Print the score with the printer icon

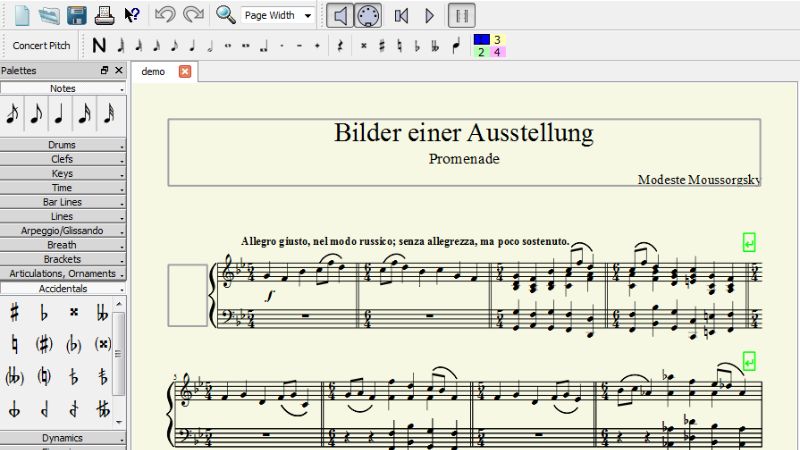click(104, 15)
